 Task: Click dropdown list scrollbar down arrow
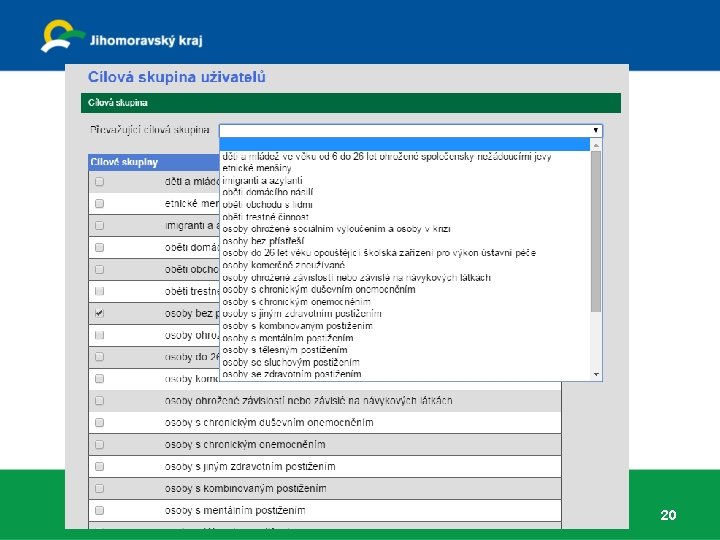(x=596, y=374)
